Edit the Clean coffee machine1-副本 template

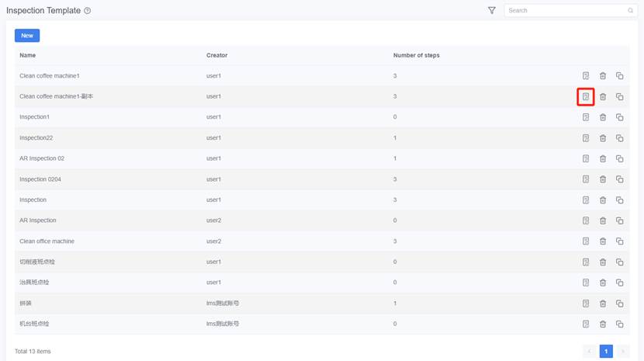coord(586,96)
